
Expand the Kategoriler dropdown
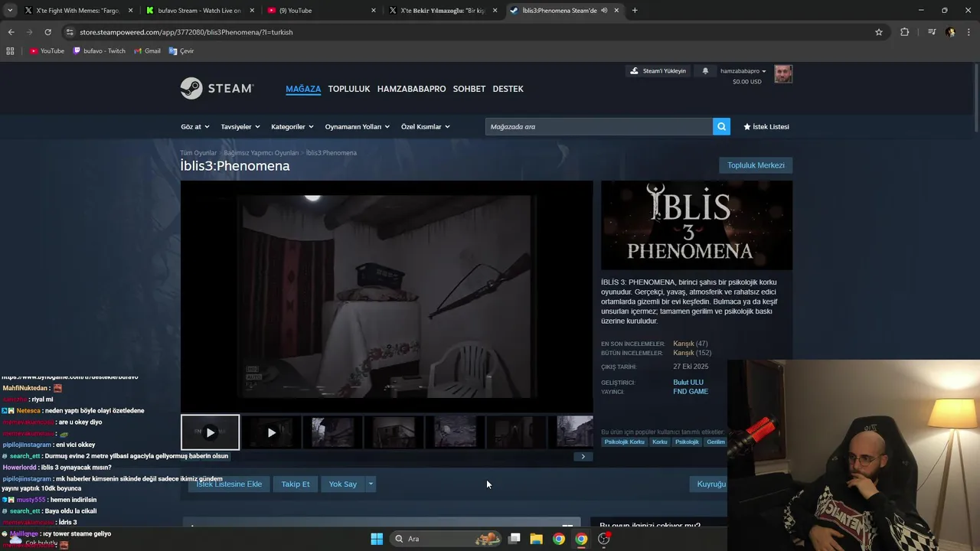(292, 126)
